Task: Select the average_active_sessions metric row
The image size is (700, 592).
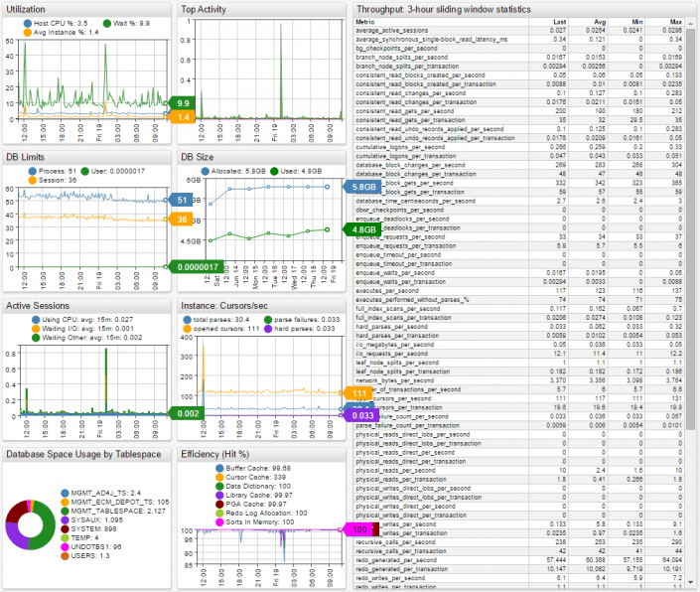Action: tap(395, 31)
